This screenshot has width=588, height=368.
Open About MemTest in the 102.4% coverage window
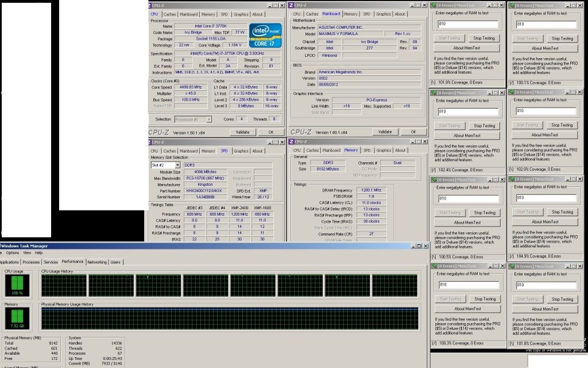466,135
